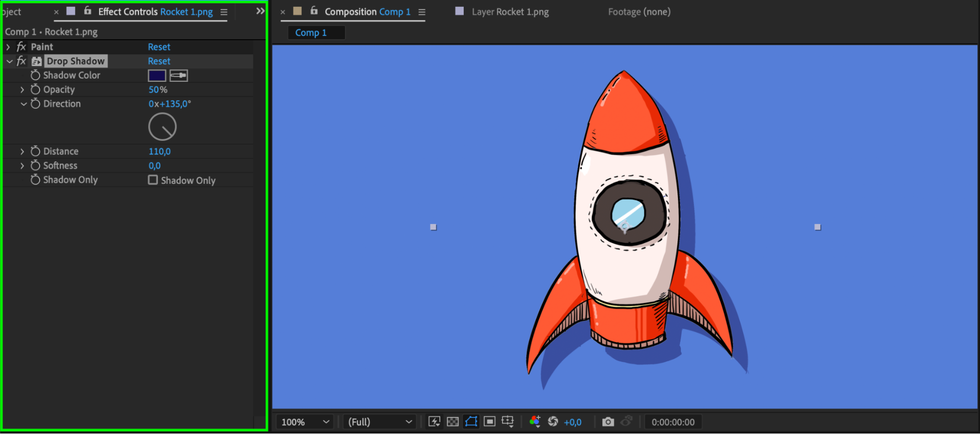Open the Footage (none) tab
The height and width of the screenshot is (434, 980).
(x=639, y=12)
